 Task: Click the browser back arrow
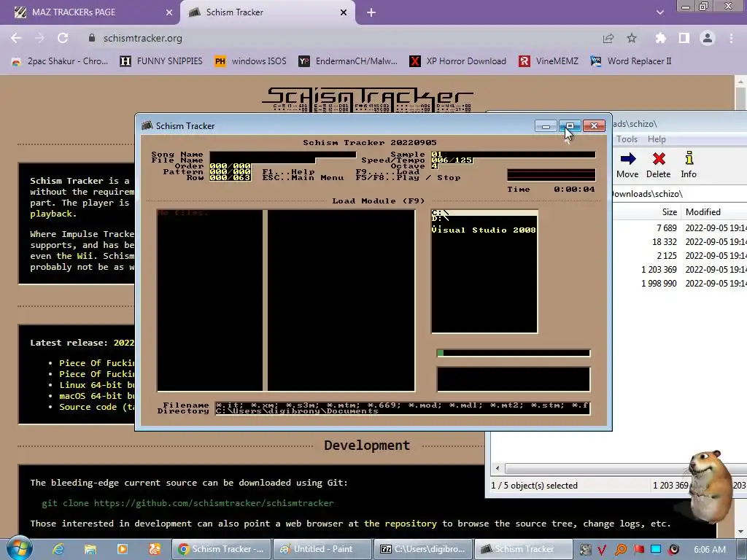click(16, 38)
